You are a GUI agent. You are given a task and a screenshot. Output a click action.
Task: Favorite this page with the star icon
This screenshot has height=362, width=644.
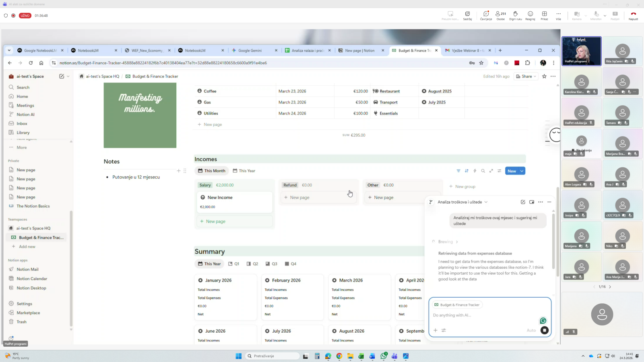point(544,76)
